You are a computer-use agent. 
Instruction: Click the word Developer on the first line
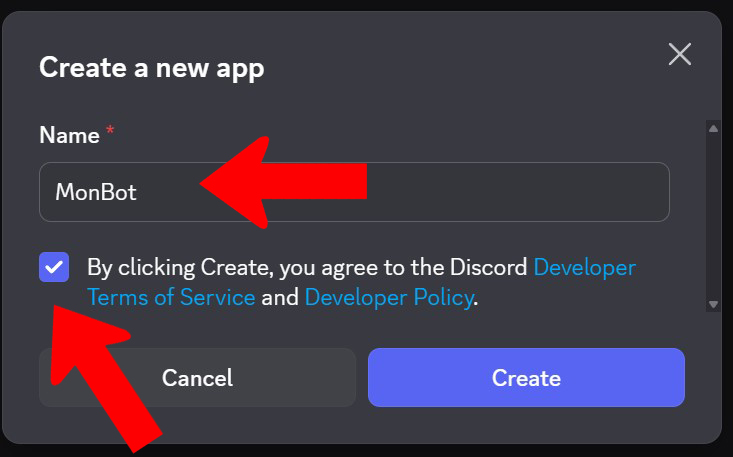[x=585, y=268]
